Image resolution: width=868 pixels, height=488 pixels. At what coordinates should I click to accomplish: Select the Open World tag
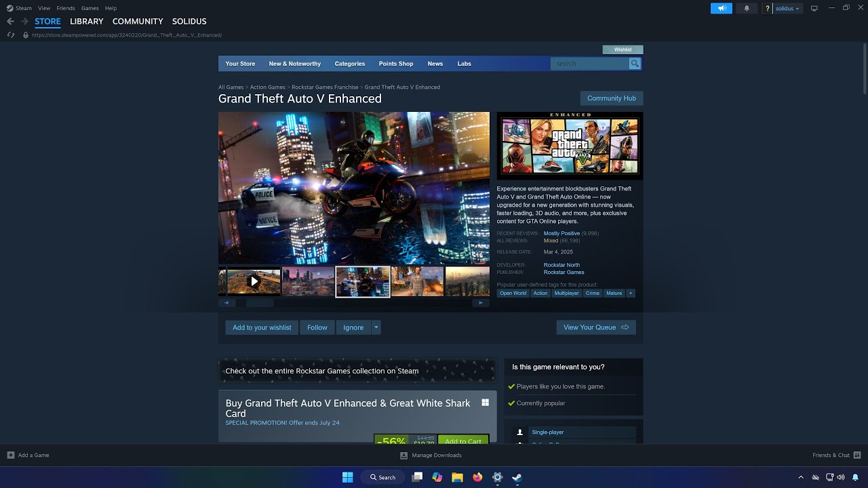513,293
